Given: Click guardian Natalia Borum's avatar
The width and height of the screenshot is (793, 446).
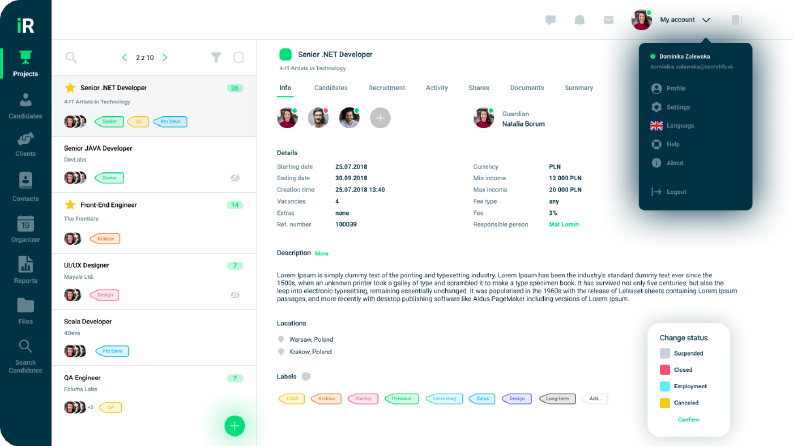Looking at the screenshot, I should click(x=483, y=118).
